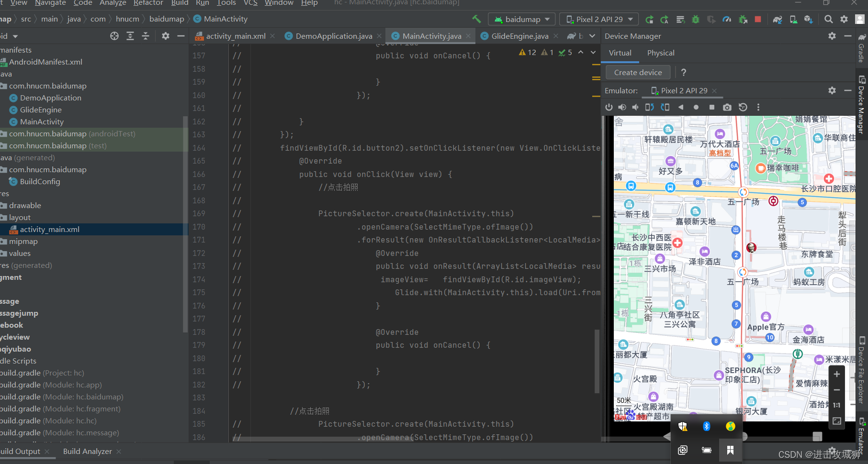
Task: Click the Sync Project with Gradle elephant icon
Action: tap(778, 20)
